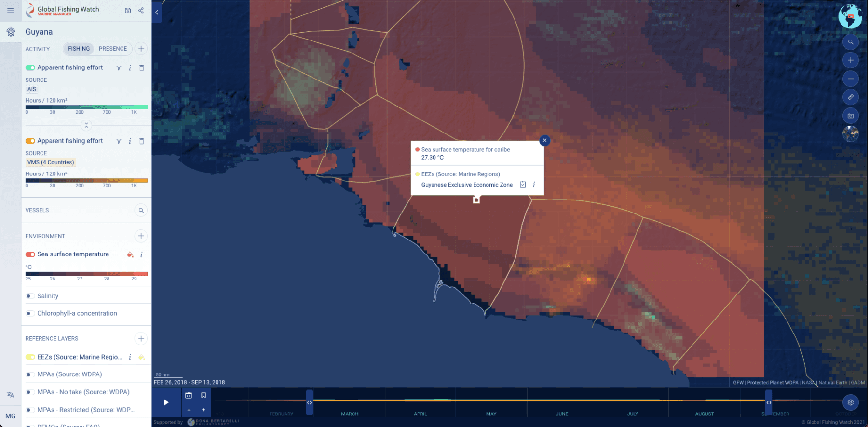Click the share workspace icon

tap(141, 11)
